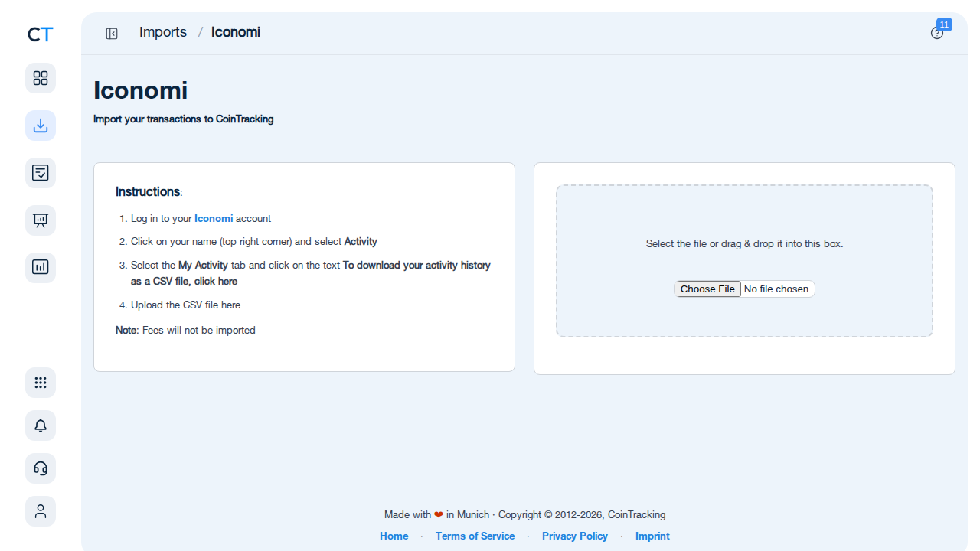Click the Instructions heading
Viewport: 980px width, 551px height.
[149, 191]
